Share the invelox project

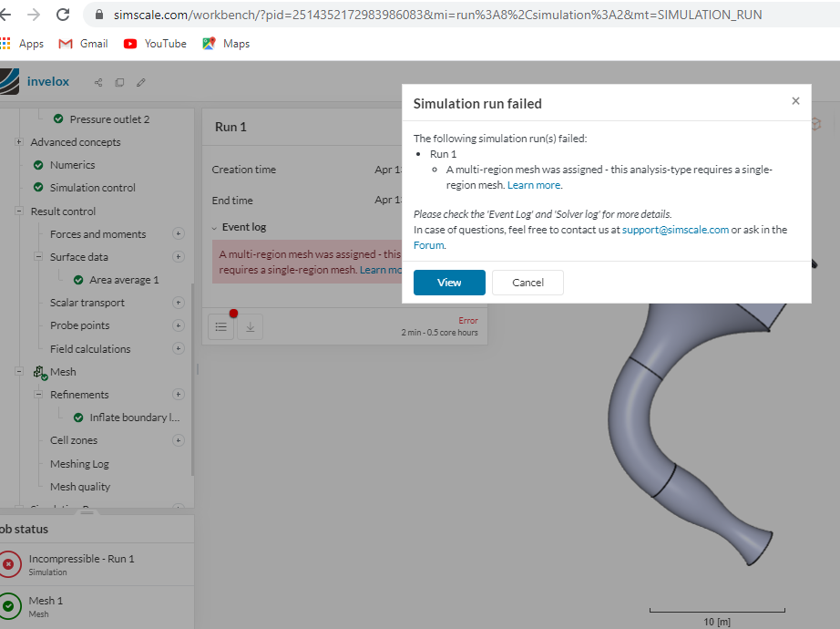coord(97,82)
